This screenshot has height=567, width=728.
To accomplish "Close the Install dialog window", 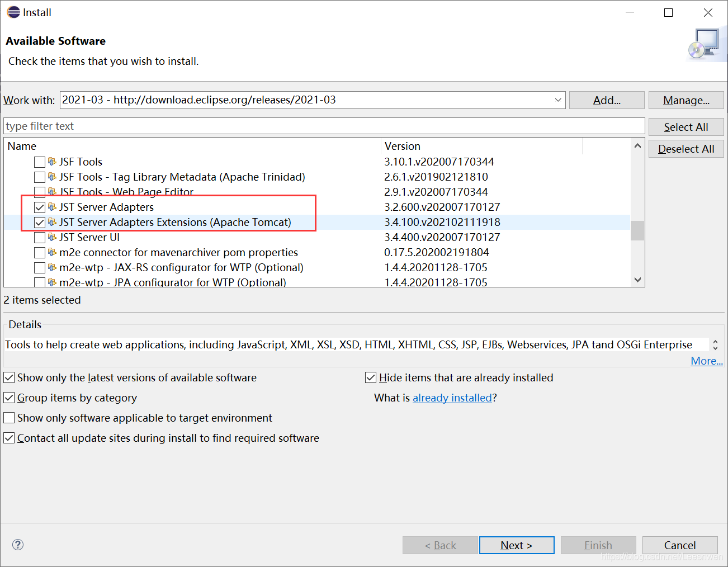I will [708, 12].
